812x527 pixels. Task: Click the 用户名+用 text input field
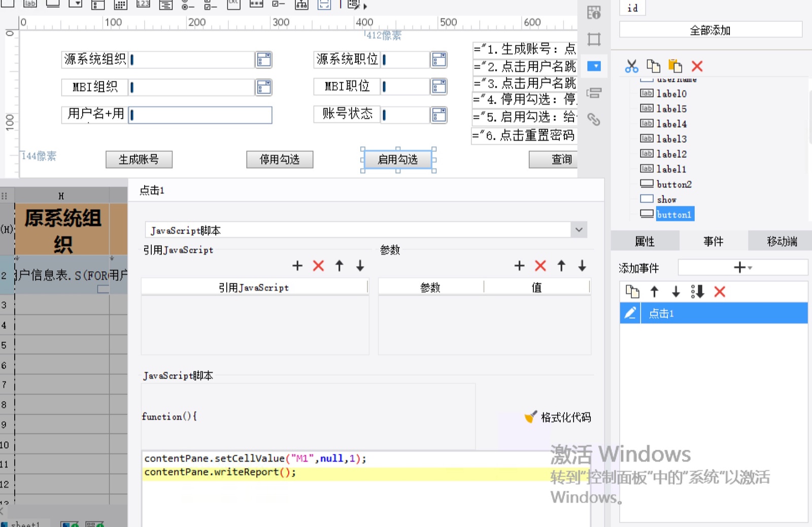click(200, 115)
